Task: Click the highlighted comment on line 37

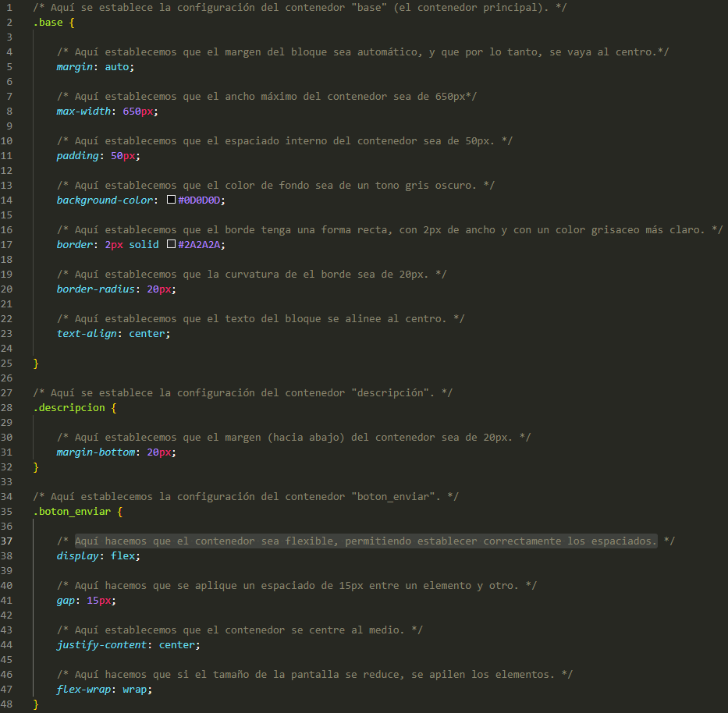Action: pyautogui.click(x=366, y=541)
